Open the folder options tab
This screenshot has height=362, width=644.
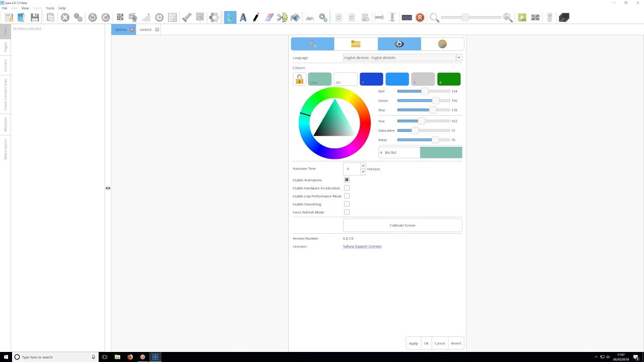click(356, 44)
